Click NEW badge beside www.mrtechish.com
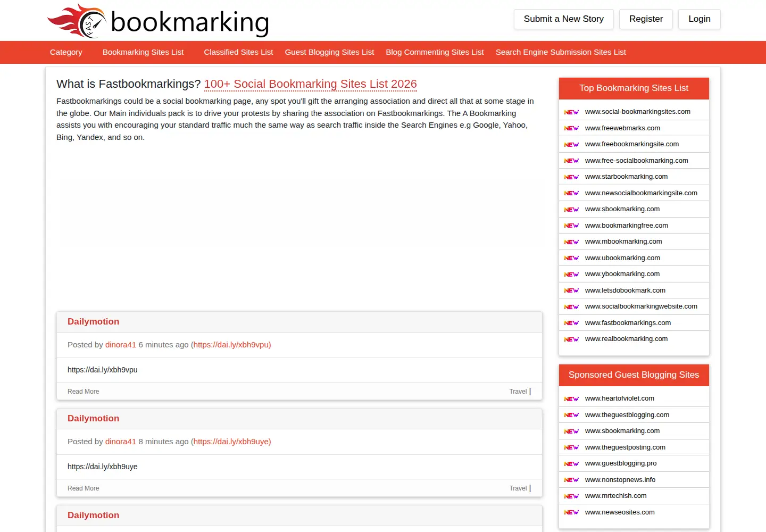The height and width of the screenshot is (532, 766). (571, 496)
